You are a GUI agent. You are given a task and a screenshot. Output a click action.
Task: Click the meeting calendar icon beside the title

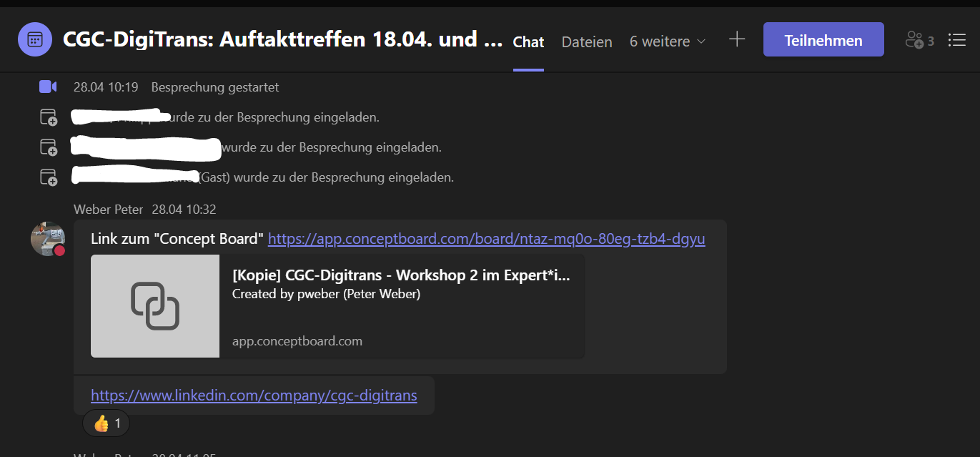[34, 39]
